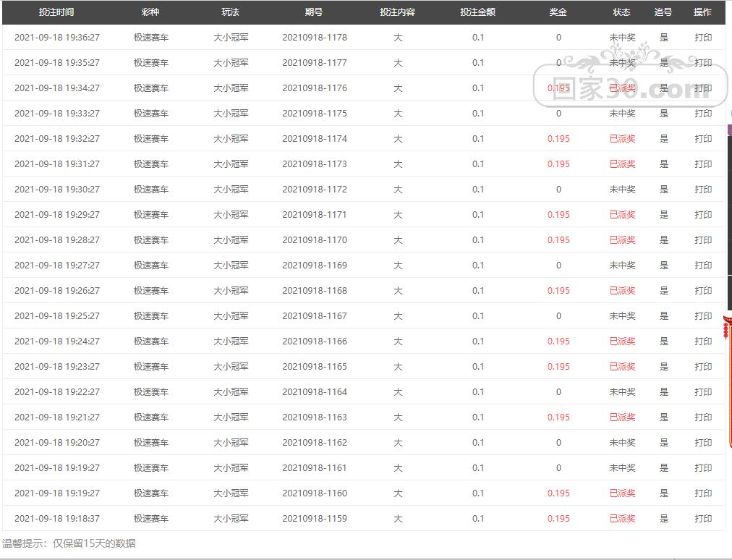Click bet time 2021-09-18 19:25:27

point(57,316)
